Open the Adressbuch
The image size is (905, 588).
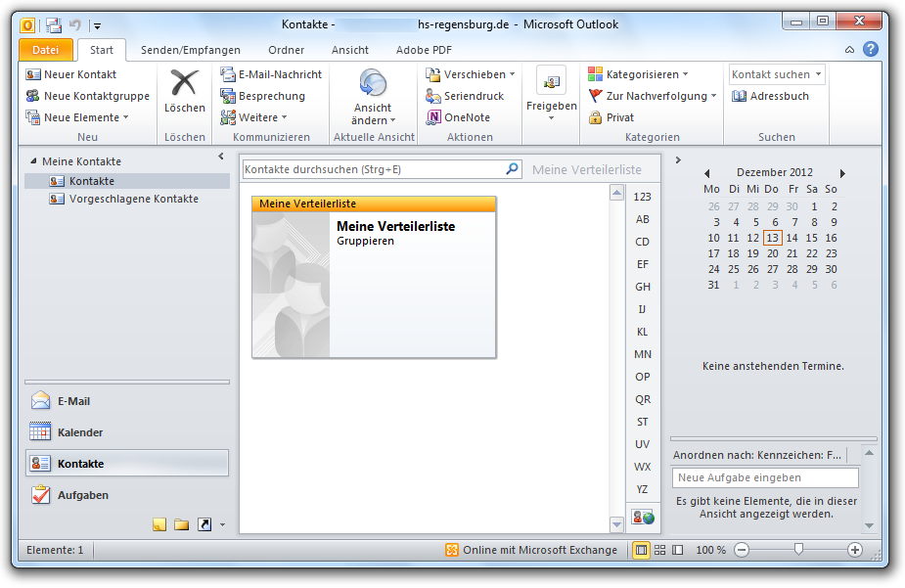click(x=771, y=96)
